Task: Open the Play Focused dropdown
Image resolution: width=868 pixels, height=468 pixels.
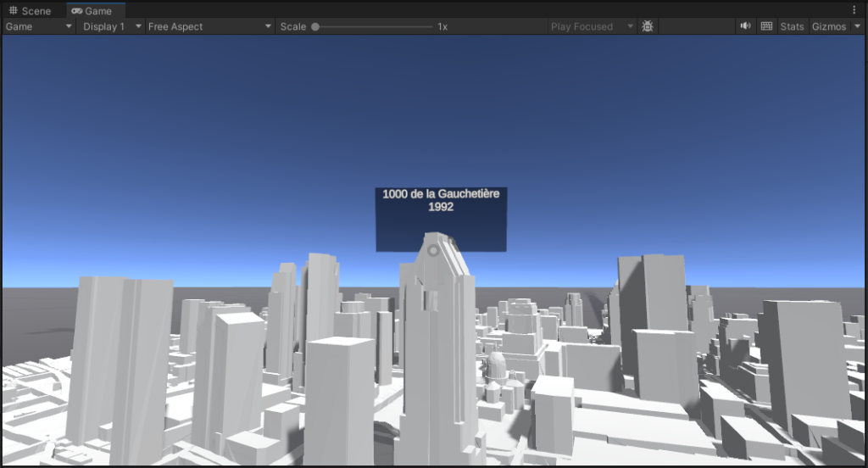Action: click(x=592, y=26)
